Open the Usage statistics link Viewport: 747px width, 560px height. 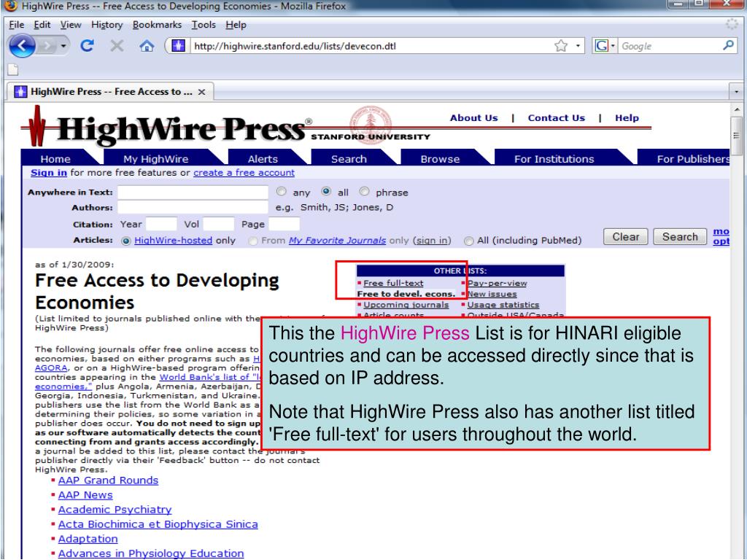click(x=503, y=305)
